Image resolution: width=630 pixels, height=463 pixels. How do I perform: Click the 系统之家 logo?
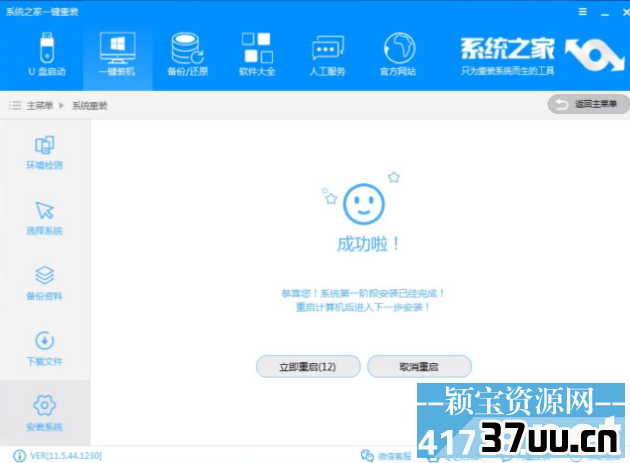pos(542,55)
